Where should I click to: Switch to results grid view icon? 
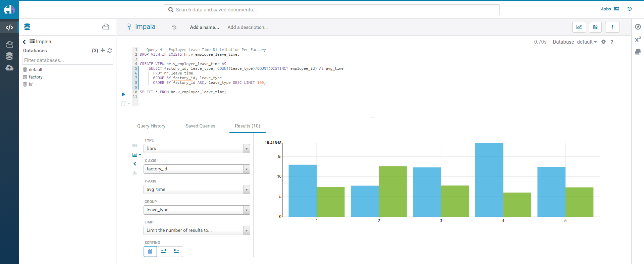tap(135, 146)
